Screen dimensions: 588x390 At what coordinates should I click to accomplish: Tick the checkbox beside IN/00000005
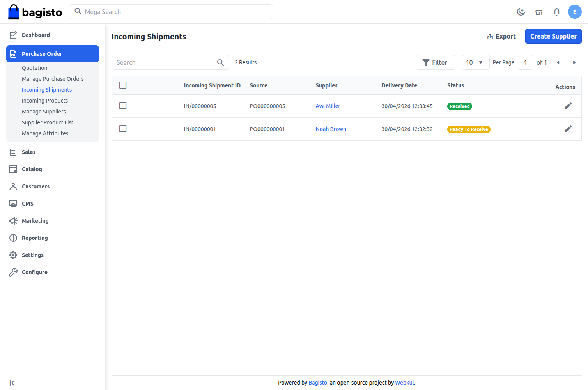point(123,106)
